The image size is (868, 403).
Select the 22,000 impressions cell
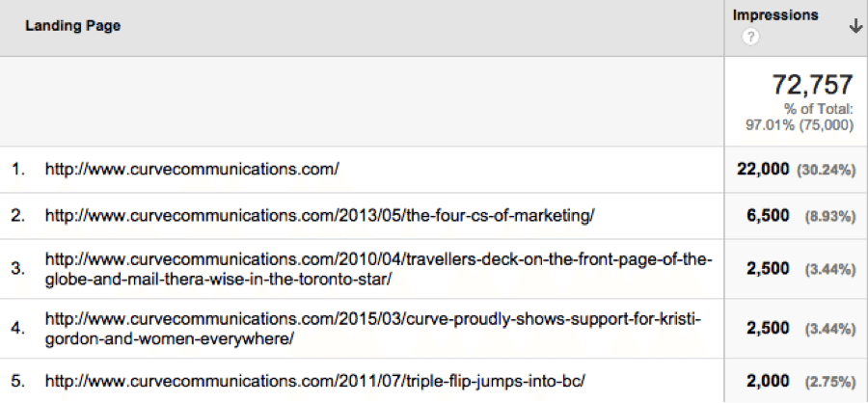click(x=763, y=170)
